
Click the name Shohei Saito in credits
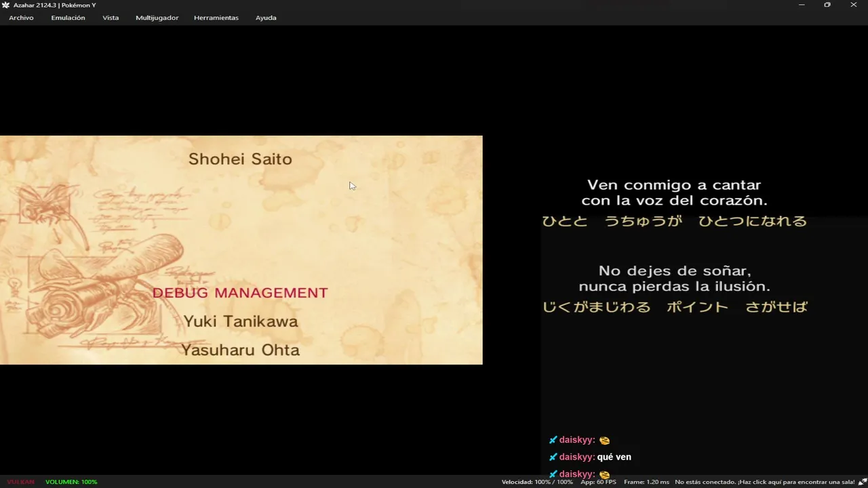[240, 159]
